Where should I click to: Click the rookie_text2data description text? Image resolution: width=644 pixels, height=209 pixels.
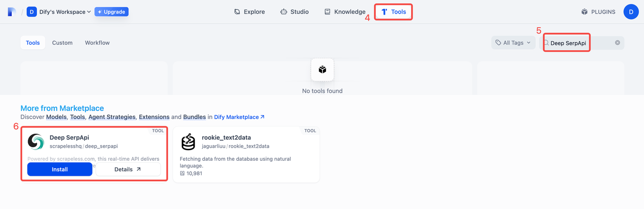pyautogui.click(x=235, y=162)
